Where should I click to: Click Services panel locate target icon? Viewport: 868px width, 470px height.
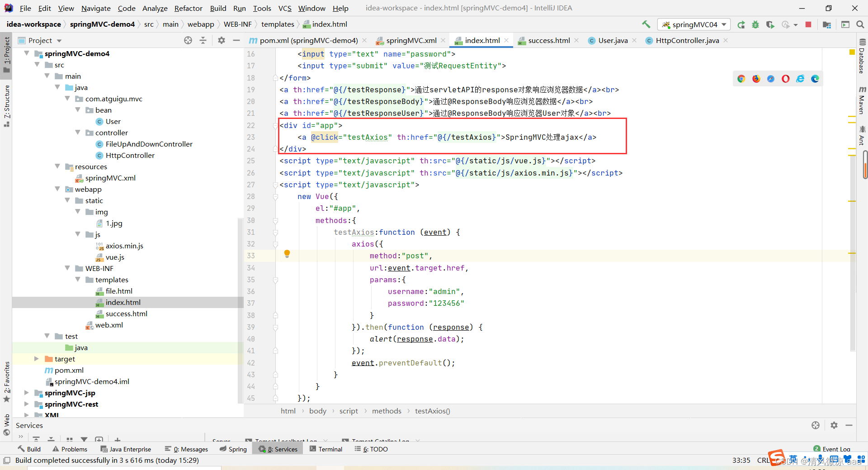point(816,425)
